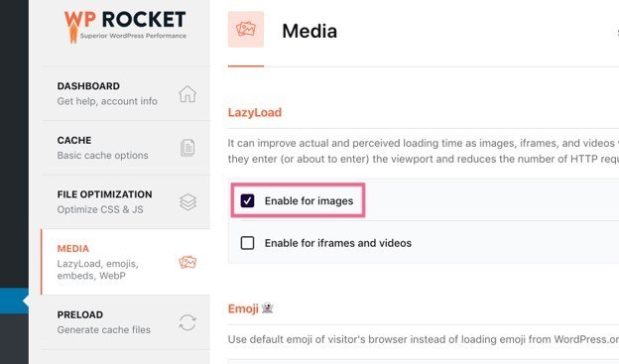Viewport: 619px width, 364px height.
Task: Uncheck the Enable for images checkbox
Action: click(248, 200)
